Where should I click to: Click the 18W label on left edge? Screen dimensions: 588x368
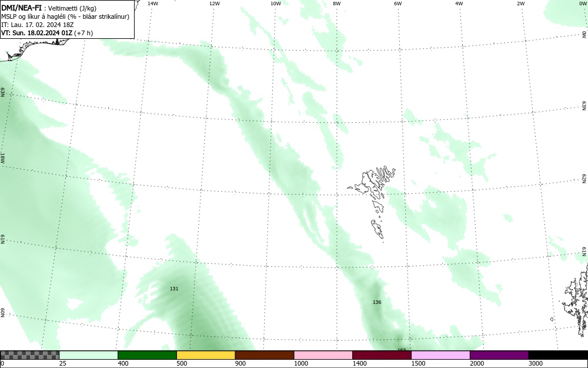[x=2, y=158]
